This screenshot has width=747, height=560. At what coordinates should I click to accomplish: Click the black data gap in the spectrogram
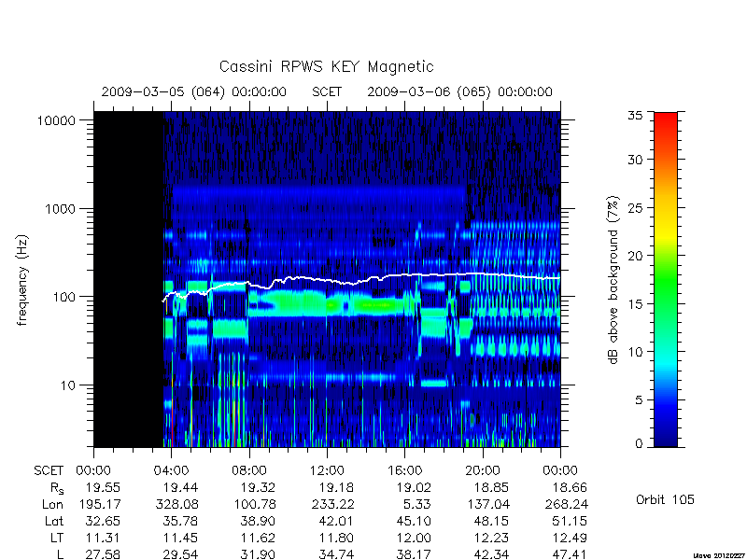coord(129,279)
